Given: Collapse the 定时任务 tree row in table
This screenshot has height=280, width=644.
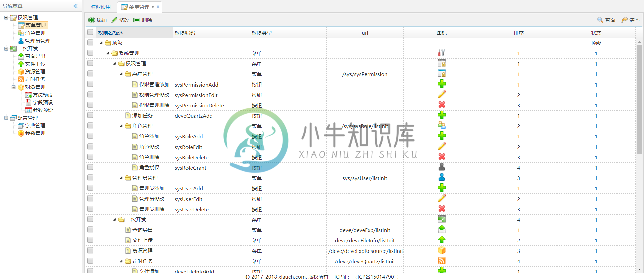Looking at the screenshot, I should click(121, 261).
